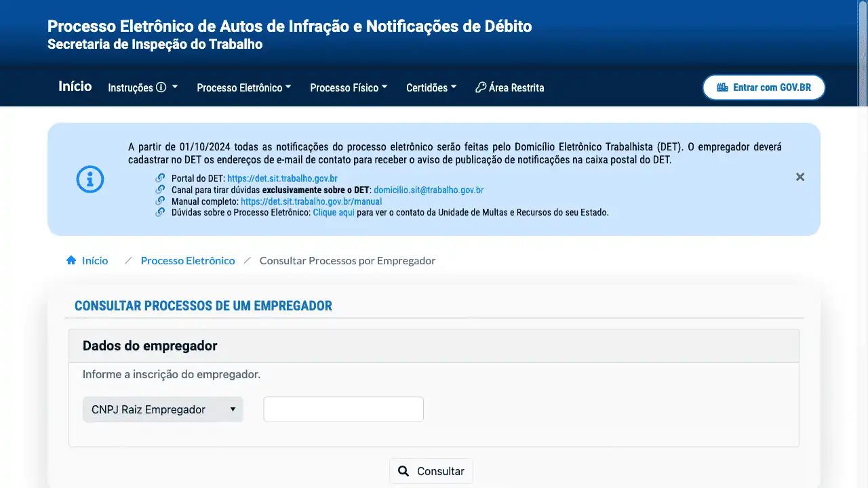This screenshot has width=868, height=488.
Task: Click the key icon beside Área Restrita
Action: 481,87
